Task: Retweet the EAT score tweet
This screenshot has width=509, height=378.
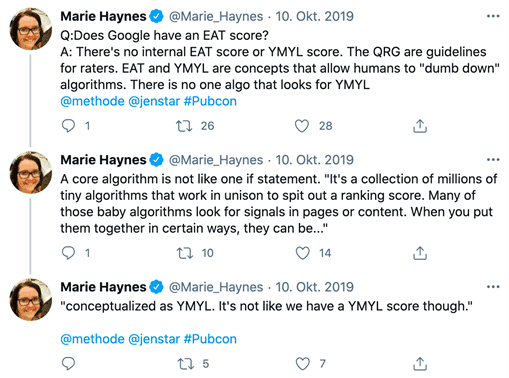Action: click(184, 126)
